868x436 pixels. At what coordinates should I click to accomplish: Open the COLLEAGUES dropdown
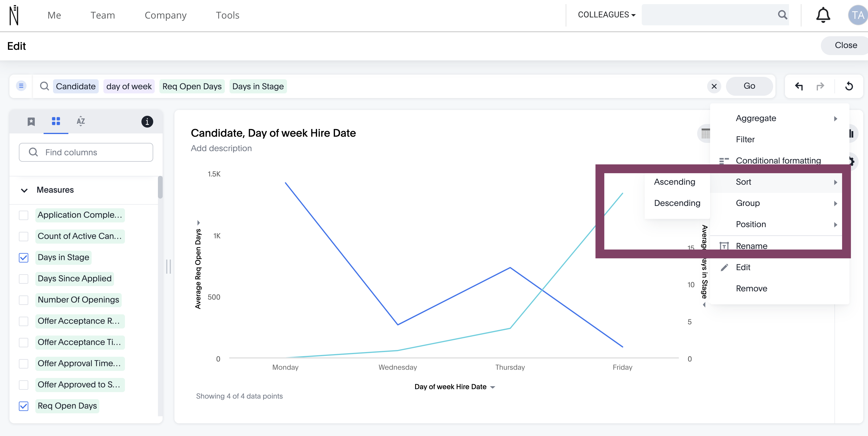(607, 15)
